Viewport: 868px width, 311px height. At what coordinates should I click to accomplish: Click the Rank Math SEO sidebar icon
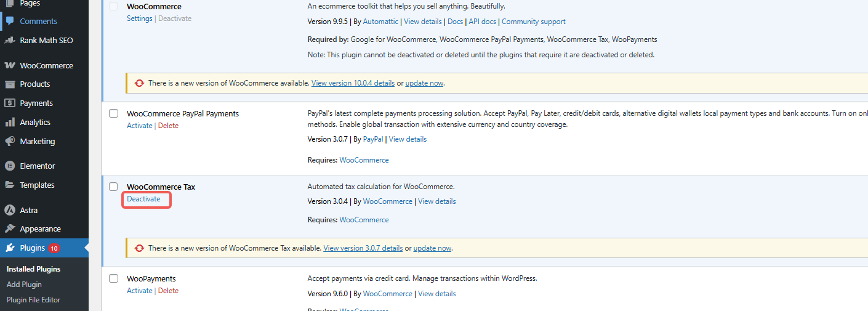pyautogui.click(x=9, y=40)
